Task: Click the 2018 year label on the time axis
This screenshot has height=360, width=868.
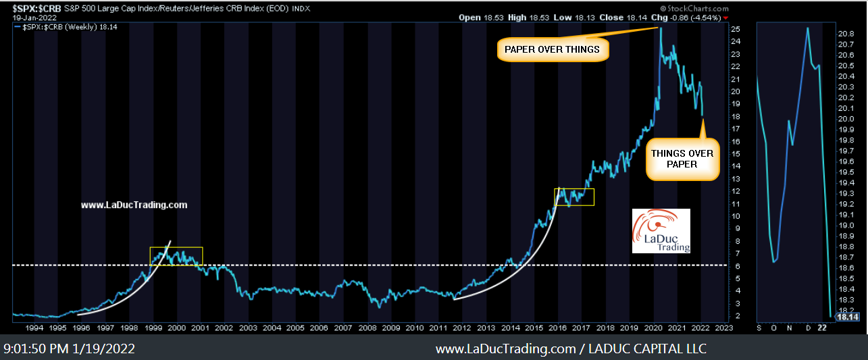Action: tap(606, 328)
